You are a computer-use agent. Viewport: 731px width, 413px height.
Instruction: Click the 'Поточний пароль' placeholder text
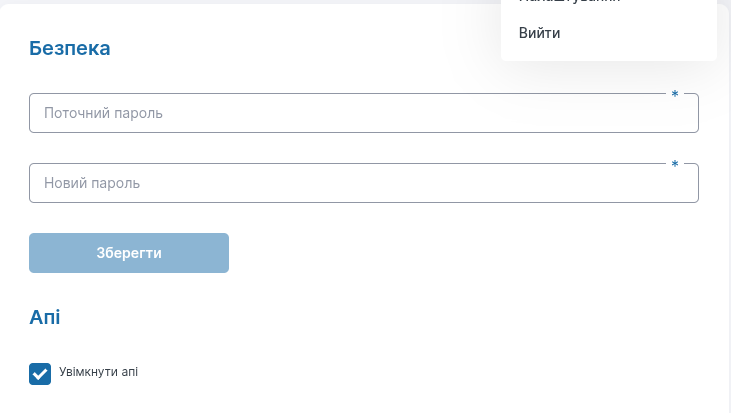tap(103, 114)
